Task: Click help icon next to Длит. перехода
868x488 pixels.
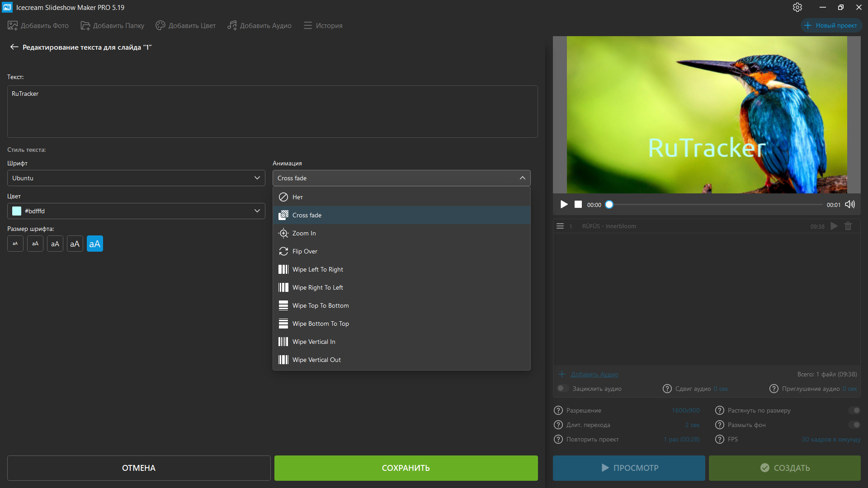Action: [558, 425]
